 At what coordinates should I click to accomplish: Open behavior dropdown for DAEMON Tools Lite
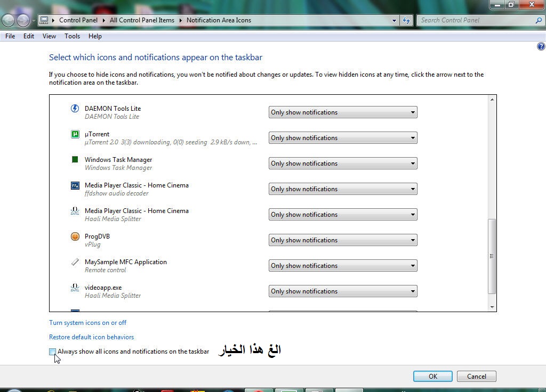click(x=343, y=112)
